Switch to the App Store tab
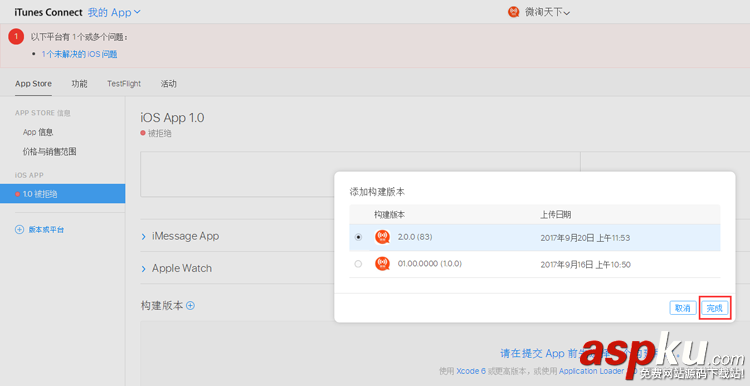This screenshot has height=386, width=750. point(33,84)
